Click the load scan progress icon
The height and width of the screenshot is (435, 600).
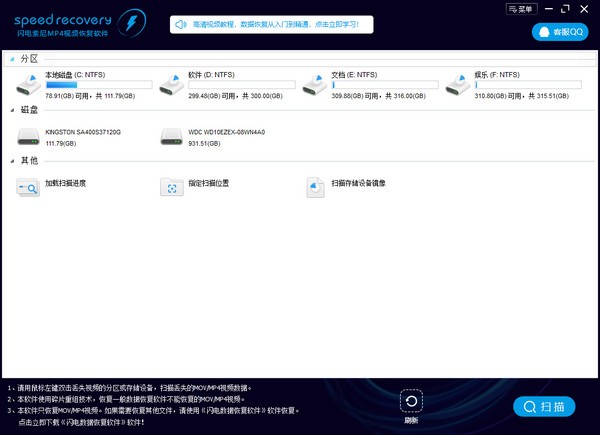(28, 187)
